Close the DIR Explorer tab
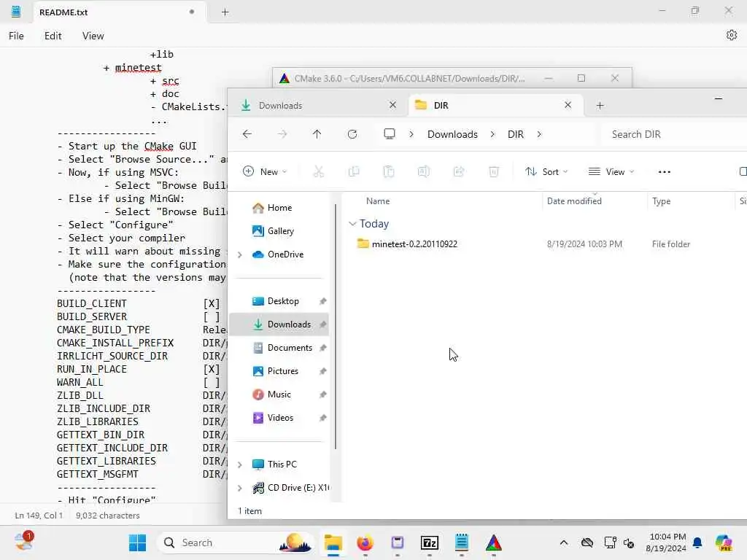The image size is (747, 560). point(568,105)
